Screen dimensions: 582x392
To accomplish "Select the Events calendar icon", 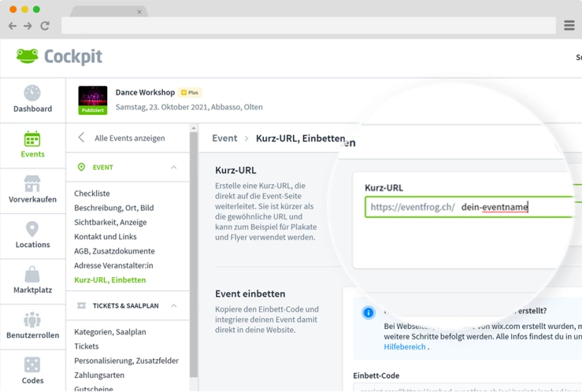I will (32, 139).
